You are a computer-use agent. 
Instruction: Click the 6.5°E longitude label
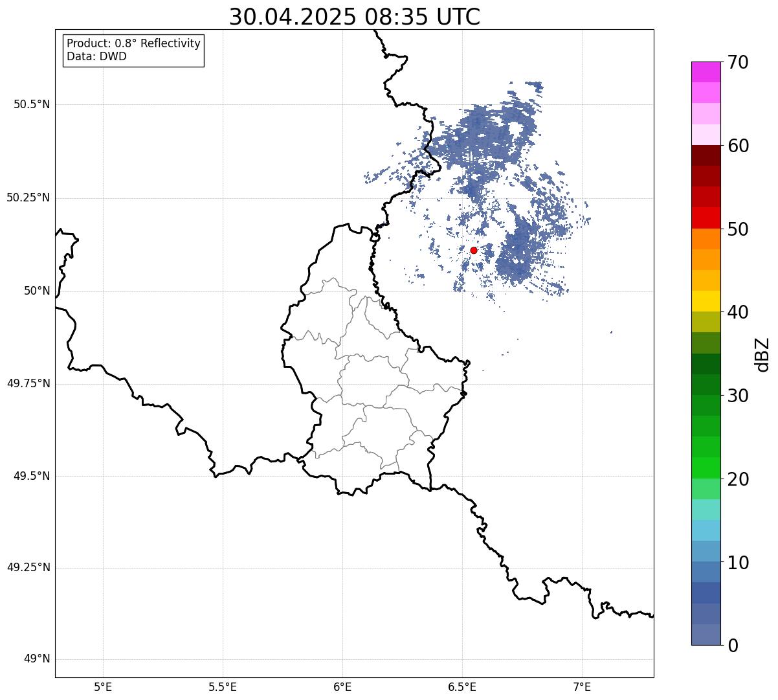462,686
